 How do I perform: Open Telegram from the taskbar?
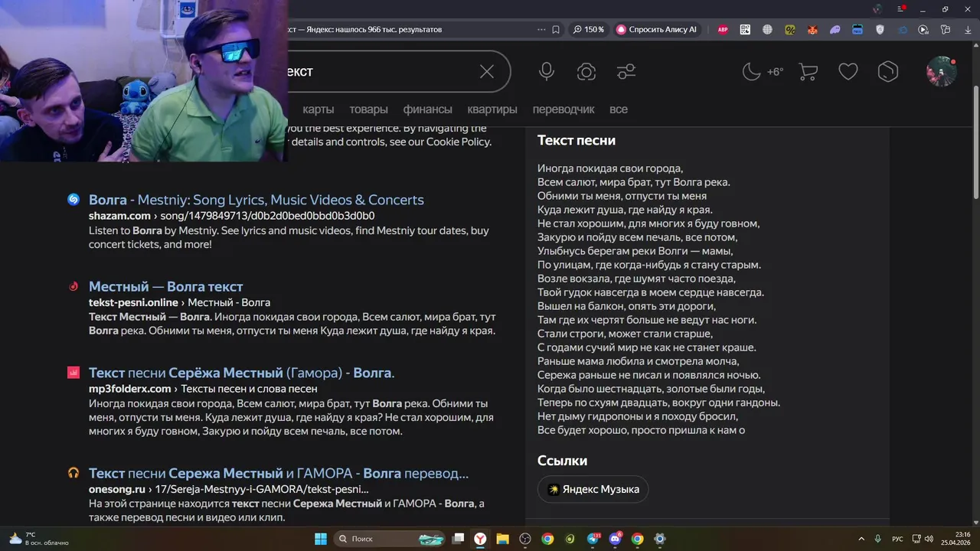tap(593, 539)
